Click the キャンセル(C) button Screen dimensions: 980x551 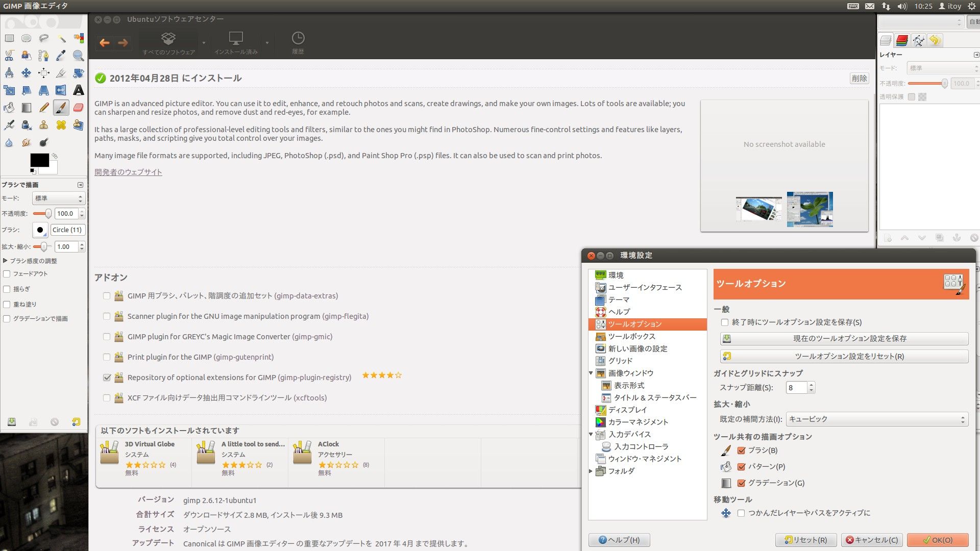coord(872,540)
